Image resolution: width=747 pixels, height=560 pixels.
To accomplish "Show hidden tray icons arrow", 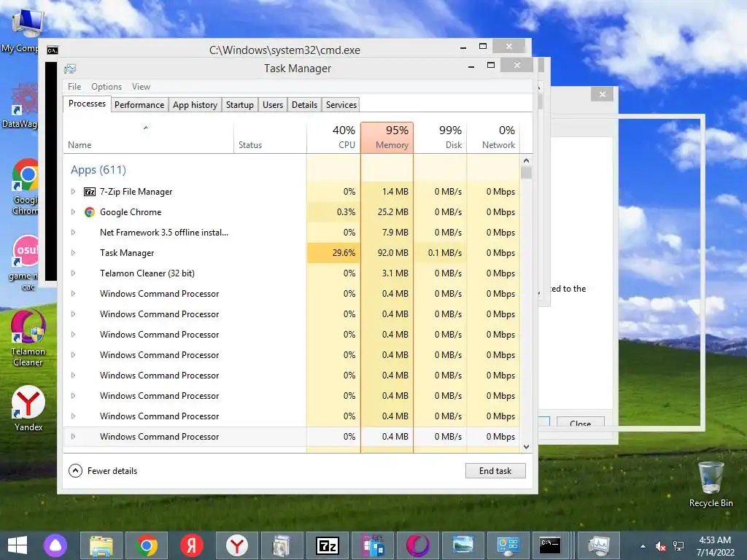I will (643, 546).
